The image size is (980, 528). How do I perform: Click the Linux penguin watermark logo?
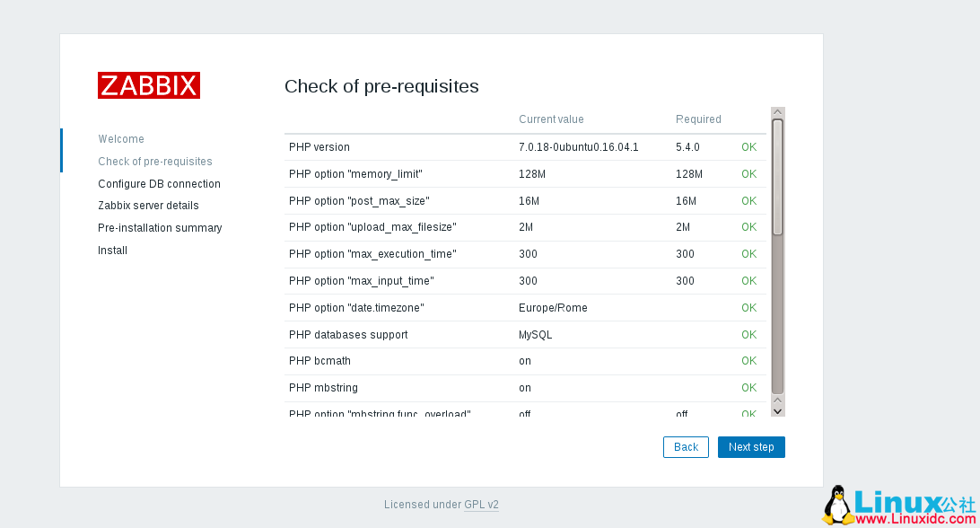838,506
